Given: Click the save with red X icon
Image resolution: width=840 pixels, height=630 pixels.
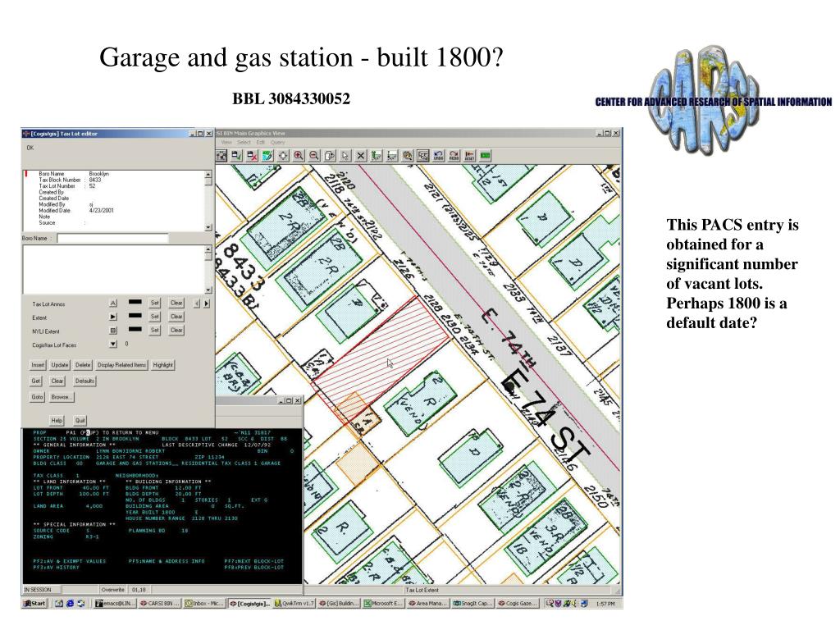Looking at the screenshot, I should pos(252,155).
